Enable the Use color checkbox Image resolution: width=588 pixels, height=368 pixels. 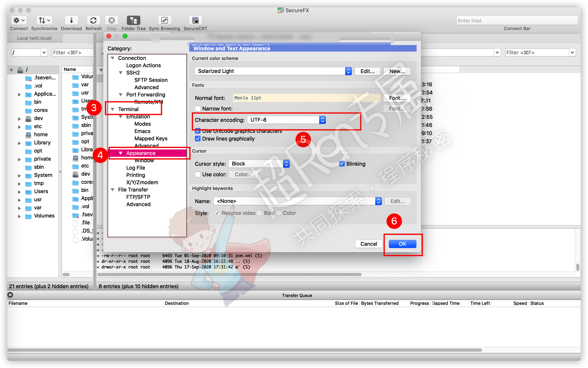(x=198, y=174)
